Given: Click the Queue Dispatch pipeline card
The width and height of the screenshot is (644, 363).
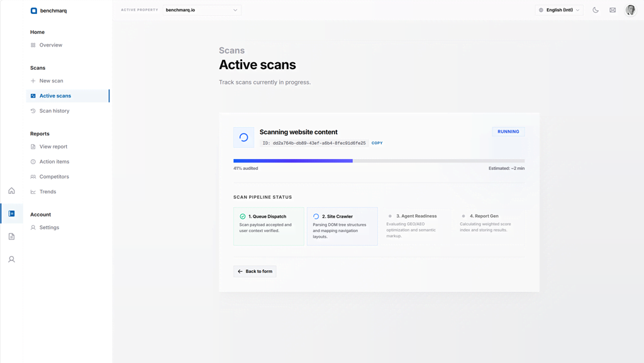Looking at the screenshot, I should (x=269, y=226).
